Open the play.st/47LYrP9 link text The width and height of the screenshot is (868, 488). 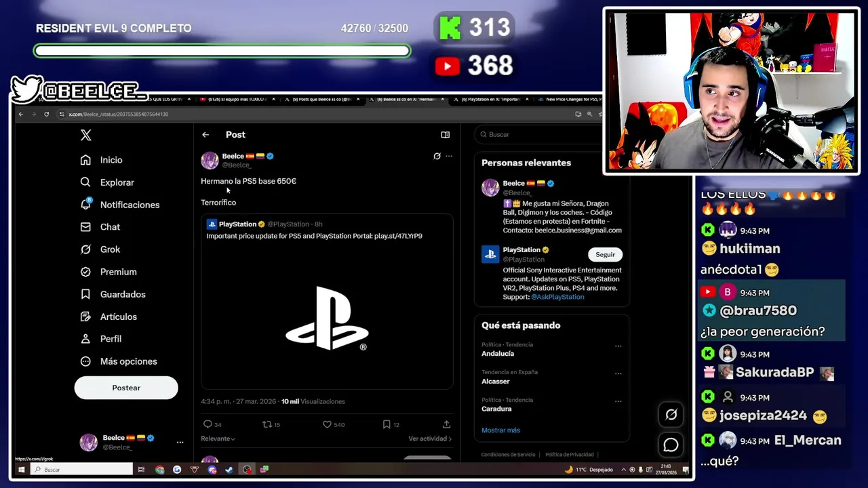[398, 236]
